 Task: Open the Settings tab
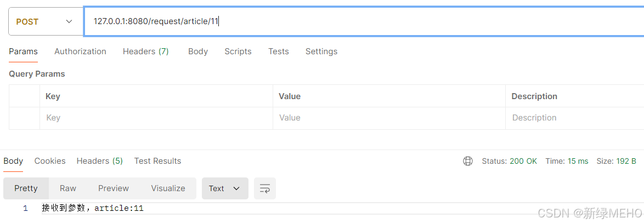321,51
